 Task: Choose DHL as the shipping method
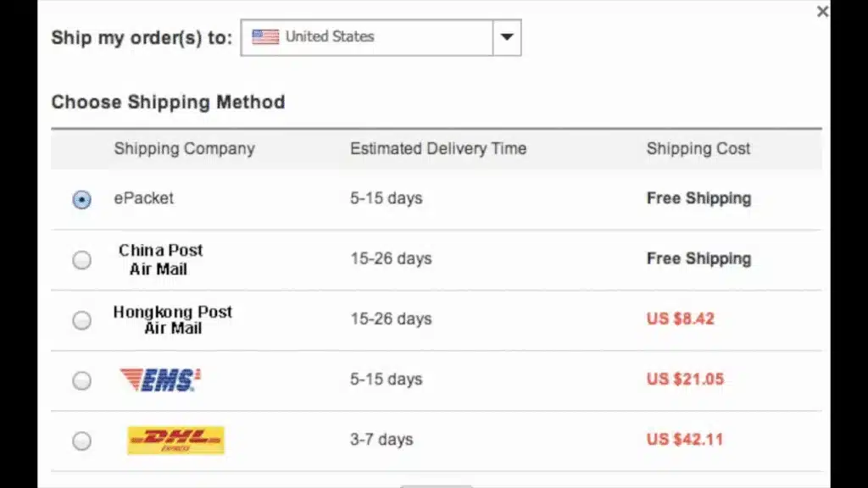point(81,441)
